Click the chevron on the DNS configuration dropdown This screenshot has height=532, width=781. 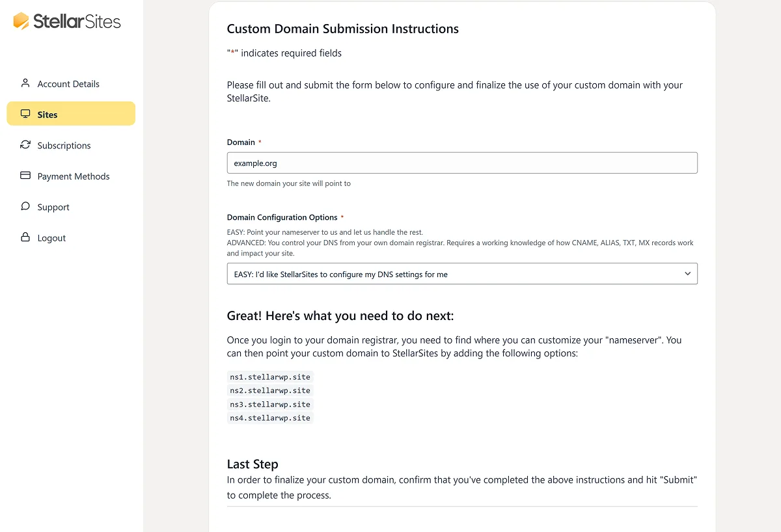coord(687,273)
